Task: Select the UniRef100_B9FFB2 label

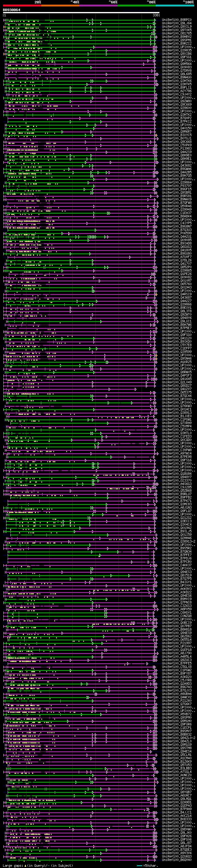Action: click(x=177, y=497)
